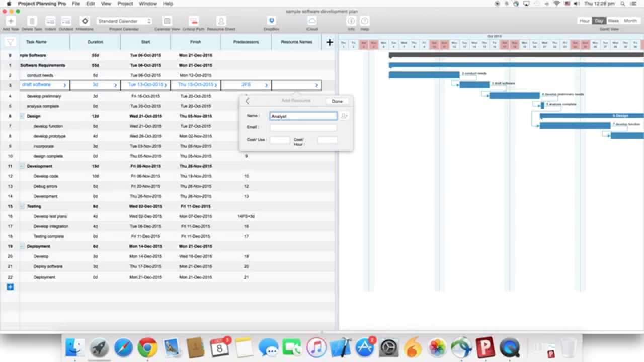The height and width of the screenshot is (362, 644).
Task: Open the Calendar View
Action: [168, 21]
